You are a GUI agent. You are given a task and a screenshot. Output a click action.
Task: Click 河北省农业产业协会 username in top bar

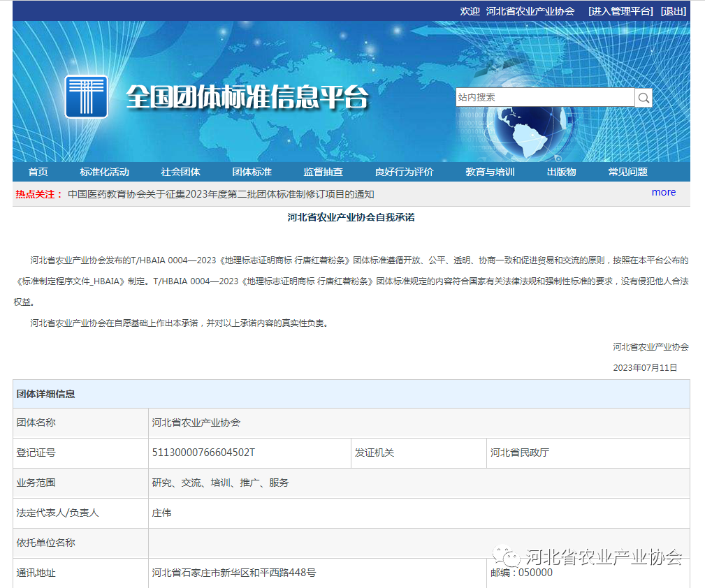(x=530, y=11)
